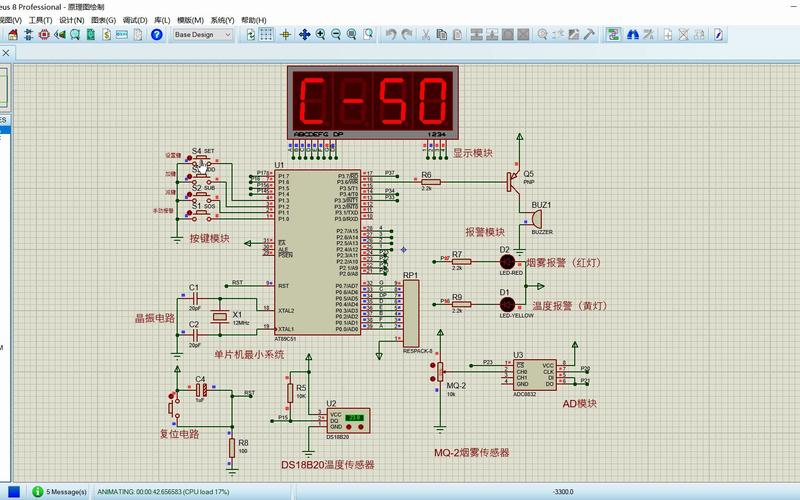Screen dimensions: 800x500
Task: Push the S2 SUB button cap
Action: (x=202, y=193)
